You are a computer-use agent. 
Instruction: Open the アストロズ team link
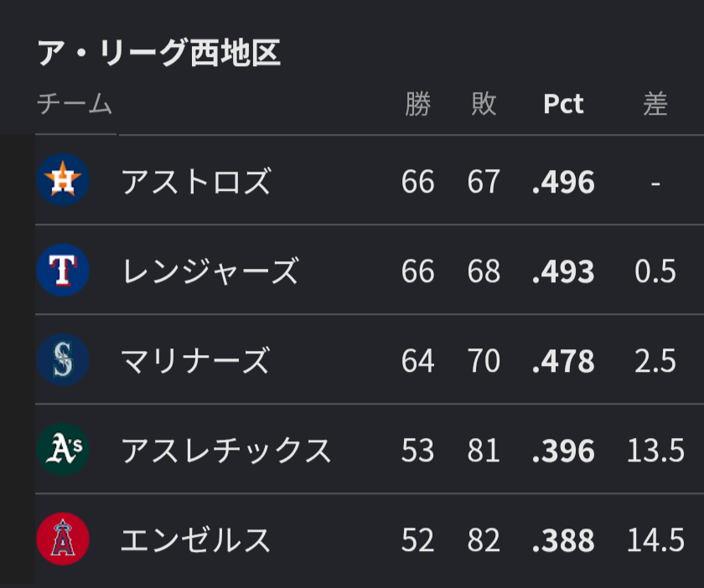point(196,181)
